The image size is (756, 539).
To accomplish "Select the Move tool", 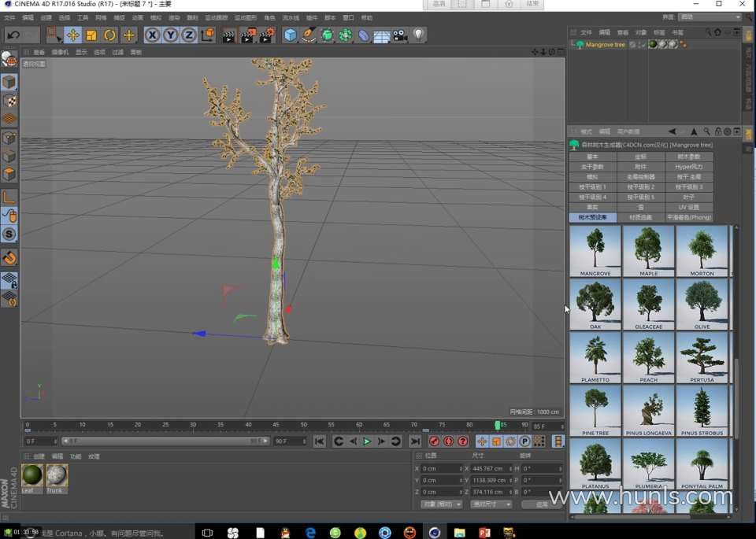I will coord(72,35).
